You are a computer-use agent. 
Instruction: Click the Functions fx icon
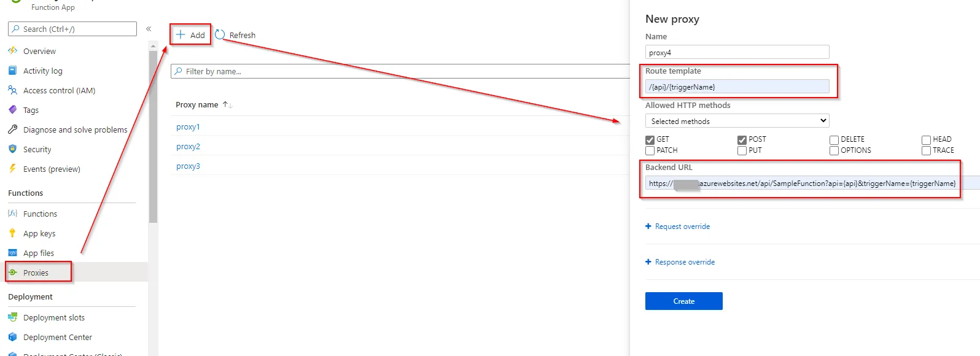pos(12,214)
